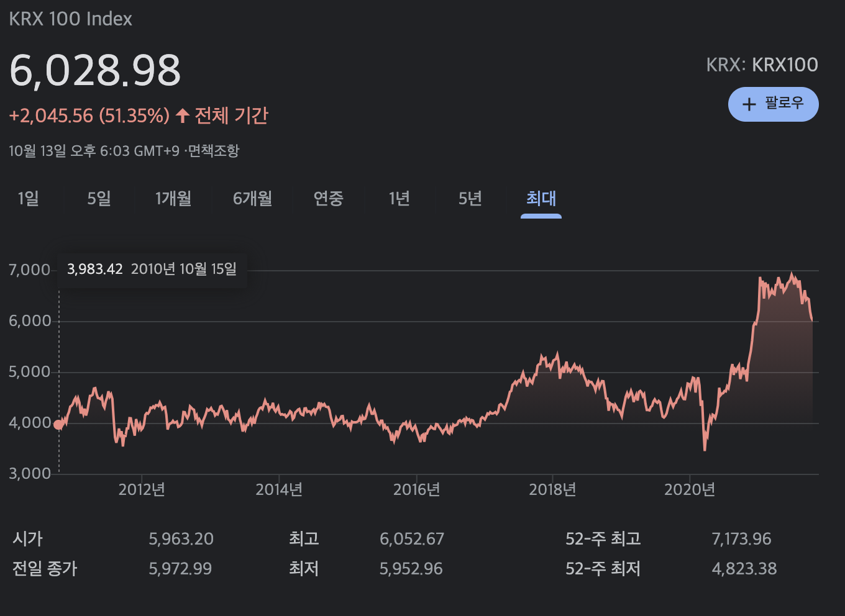
Task: Click the KRX 100 Index title
Action: (x=71, y=19)
